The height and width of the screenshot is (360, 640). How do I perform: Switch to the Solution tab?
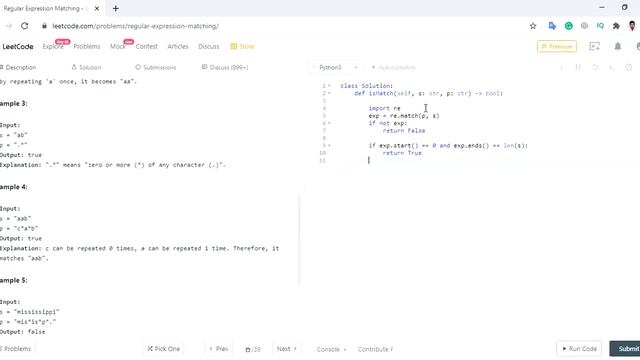click(x=87, y=67)
